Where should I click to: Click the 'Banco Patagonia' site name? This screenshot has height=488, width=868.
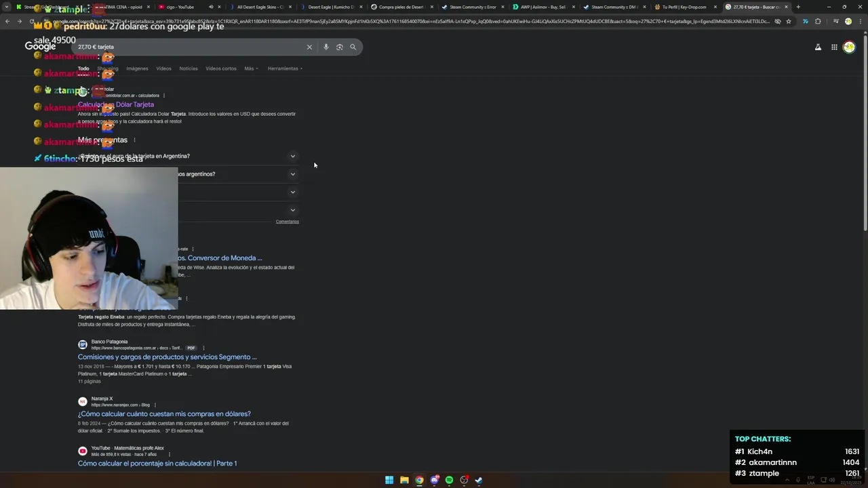click(x=109, y=342)
